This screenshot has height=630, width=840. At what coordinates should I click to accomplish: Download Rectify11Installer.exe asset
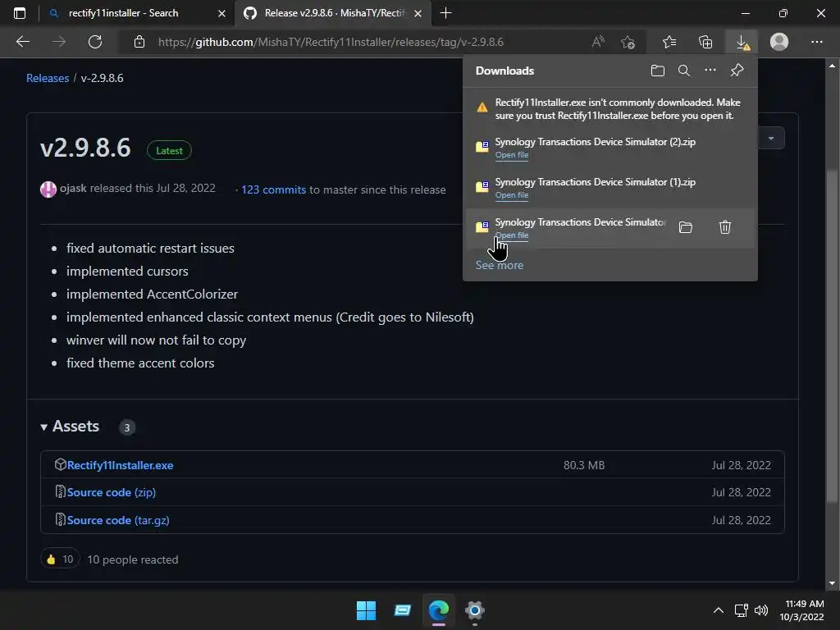click(120, 465)
